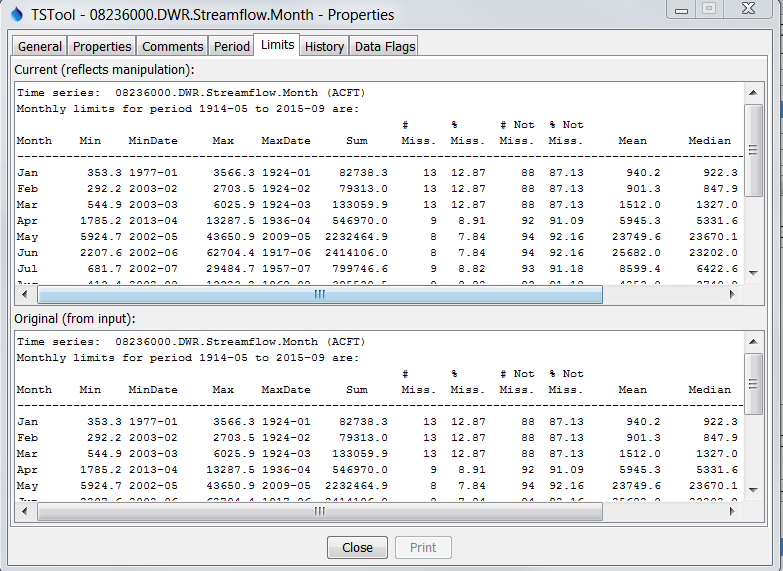This screenshot has height=571, width=783.
Task: Click the 'Original (from input):' label
Action: (x=75, y=319)
